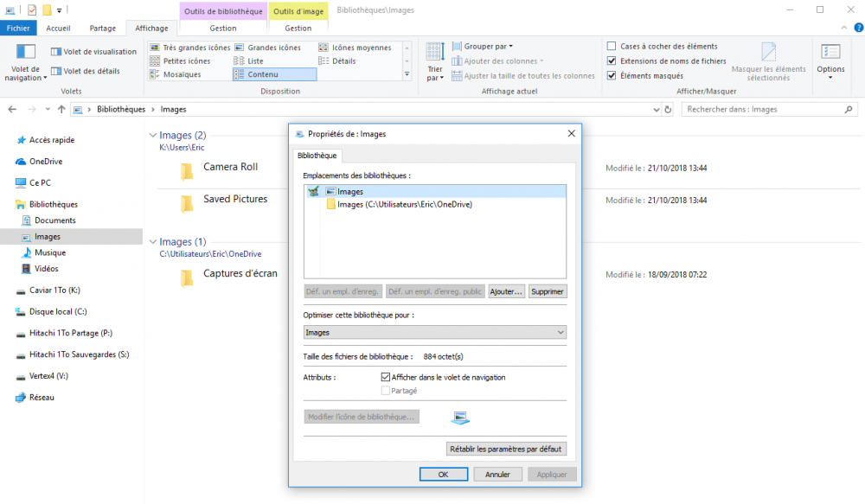865x504 pixels.
Task: Click Ajuster la taille de toutes les colonnes
Action: tap(523, 75)
